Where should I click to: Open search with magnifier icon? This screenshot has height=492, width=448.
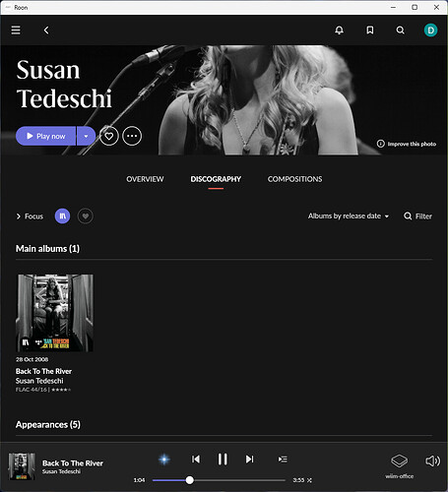[x=400, y=31]
